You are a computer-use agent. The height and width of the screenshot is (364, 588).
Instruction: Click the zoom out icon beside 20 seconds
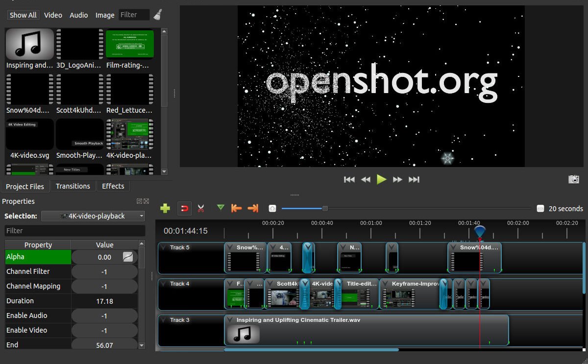pyautogui.click(x=540, y=209)
